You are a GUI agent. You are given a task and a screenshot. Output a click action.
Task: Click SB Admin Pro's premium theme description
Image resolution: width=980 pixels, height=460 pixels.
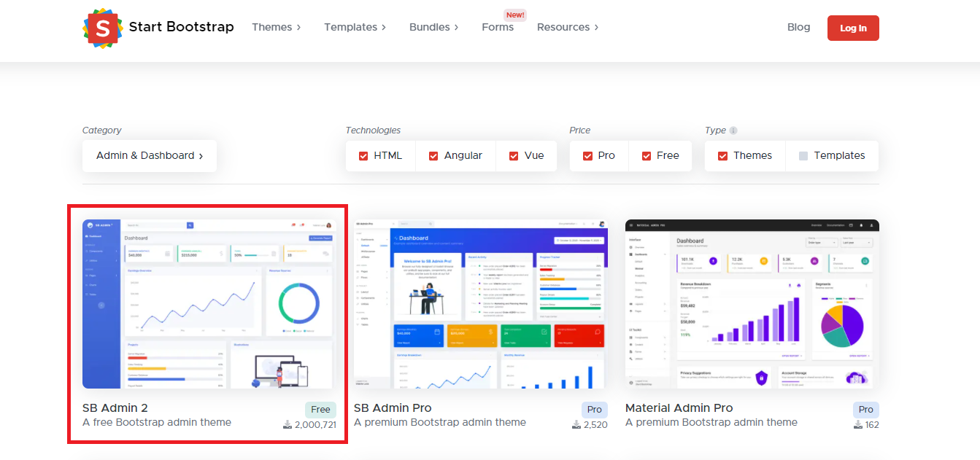[x=440, y=422]
